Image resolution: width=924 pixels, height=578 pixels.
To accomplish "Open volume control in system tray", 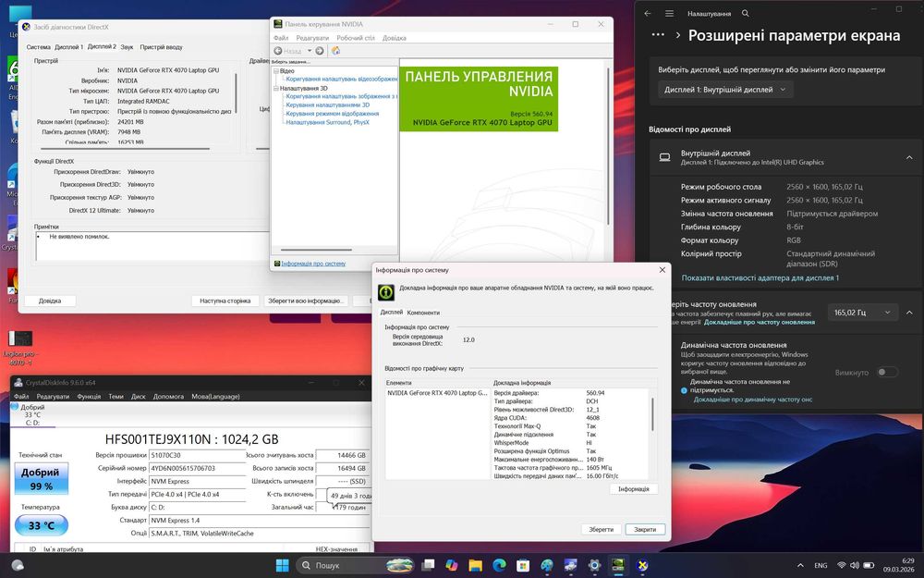I will pos(855,565).
